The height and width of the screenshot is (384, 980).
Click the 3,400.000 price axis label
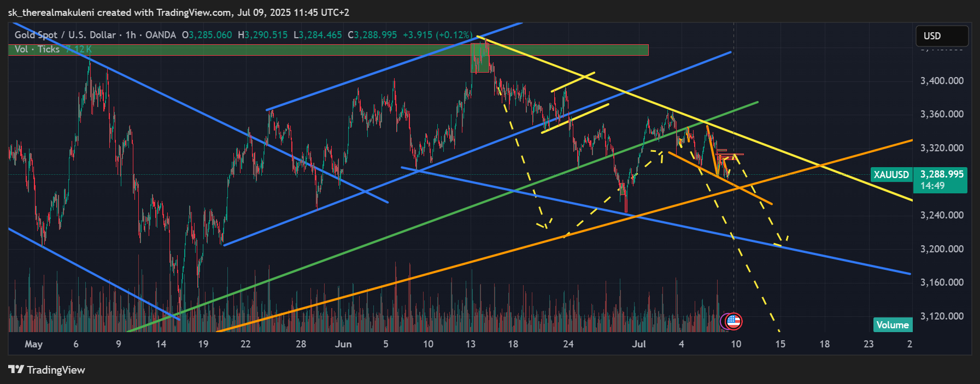click(942, 81)
